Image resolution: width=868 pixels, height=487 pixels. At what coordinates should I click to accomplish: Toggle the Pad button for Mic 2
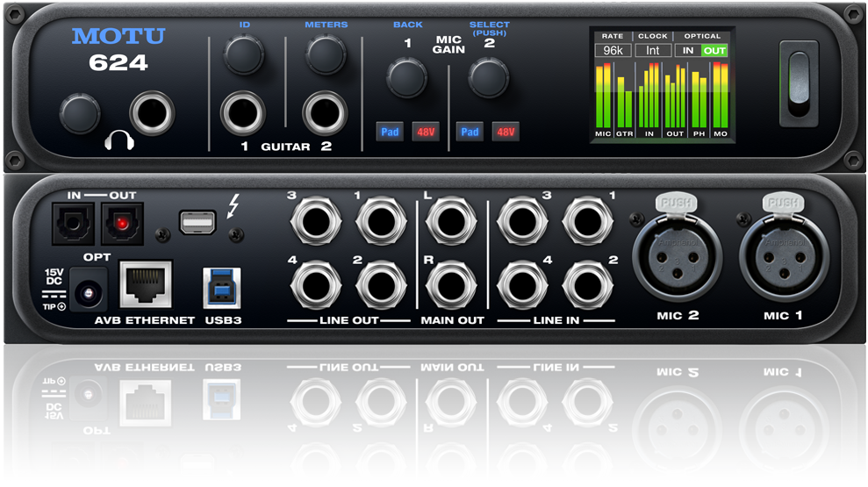470,132
